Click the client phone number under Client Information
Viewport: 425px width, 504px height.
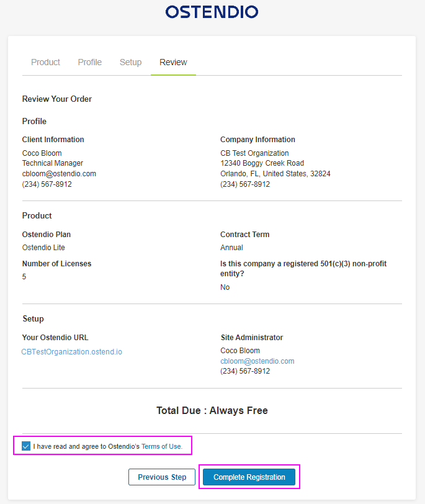pyautogui.click(x=47, y=184)
